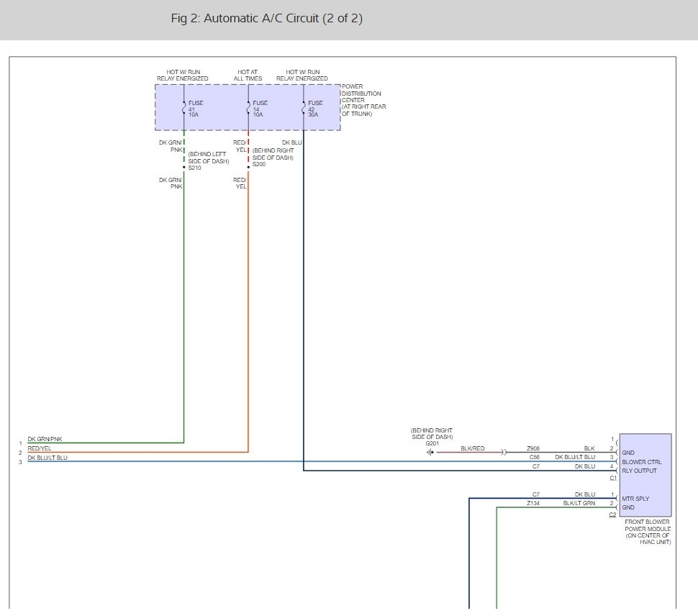Select the 'BLK/LT GRN' wire label
The width and height of the screenshot is (698, 616).
[579, 503]
